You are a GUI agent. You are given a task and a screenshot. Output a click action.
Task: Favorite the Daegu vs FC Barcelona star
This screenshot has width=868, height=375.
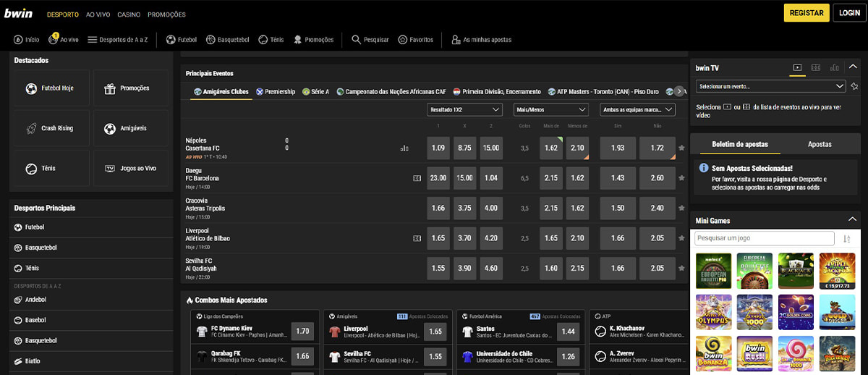681,178
